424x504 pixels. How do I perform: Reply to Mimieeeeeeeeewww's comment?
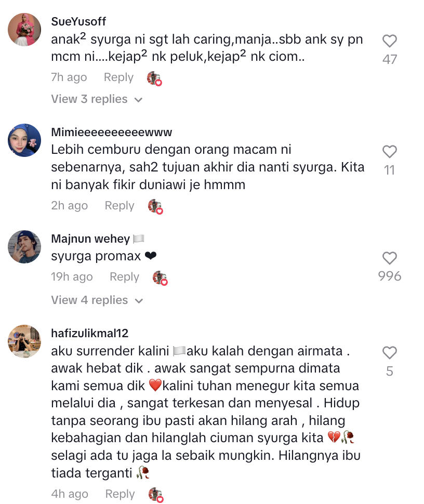pyautogui.click(x=120, y=205)
